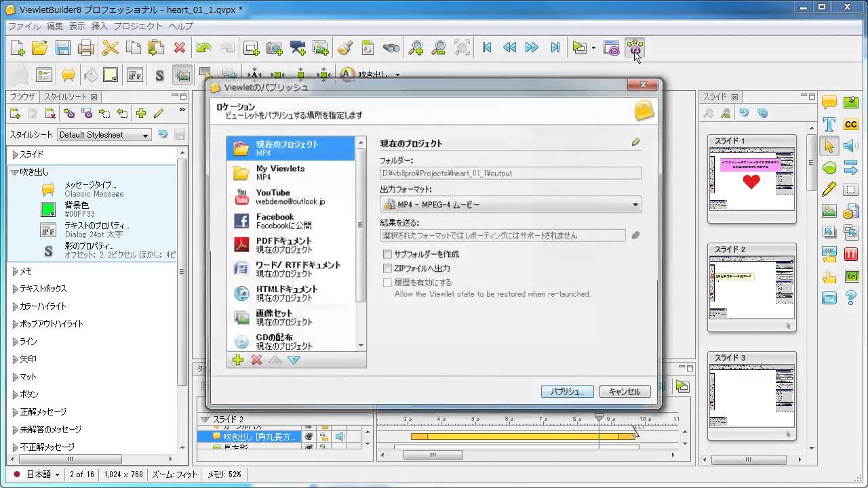This screenshot has width=868, height=488.
Task: Open the Default Stylesheet dropdown
Action: point(104,135)
